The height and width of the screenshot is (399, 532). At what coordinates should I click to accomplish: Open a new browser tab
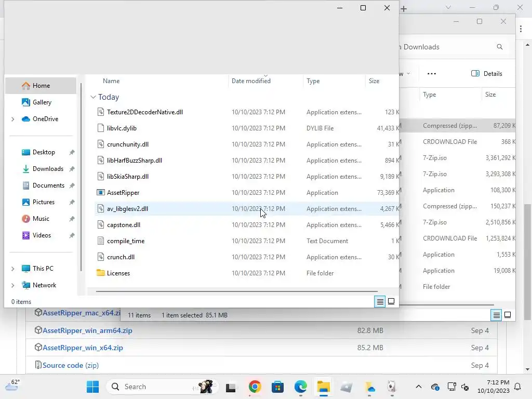pos(404,9)
